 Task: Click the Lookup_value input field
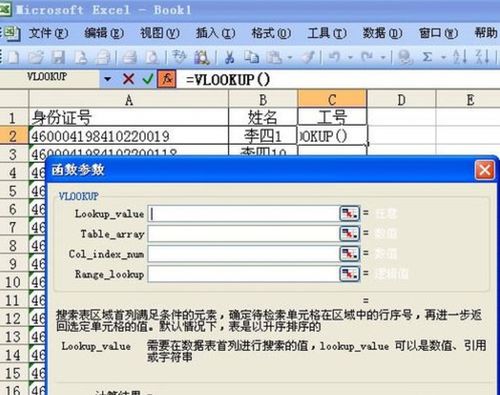click(x=243, y=214)
